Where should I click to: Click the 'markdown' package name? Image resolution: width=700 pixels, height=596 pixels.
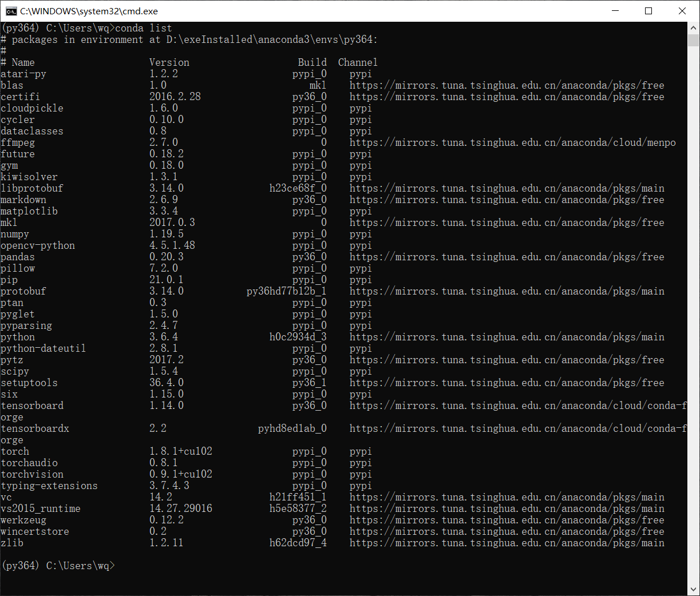pos(23,200)
